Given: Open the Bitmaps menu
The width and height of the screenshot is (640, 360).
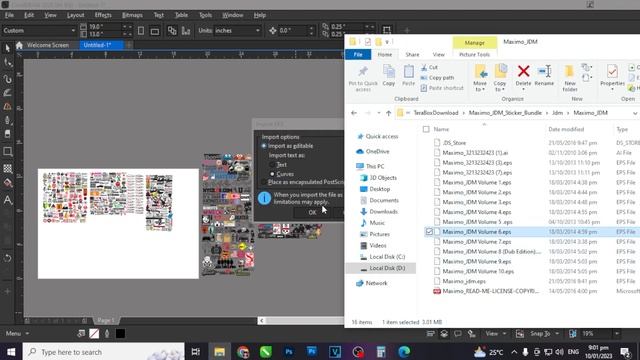Looking at the screenshot, I should (x=132, y=15).
